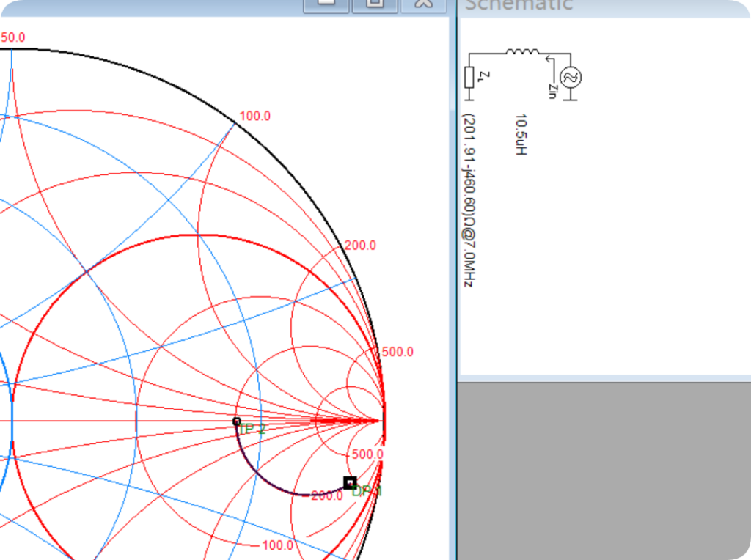Image resolution: width=751 pixels, height=560 pixels.
Task: Click the upper 100.0 chart label
Action: (x=254, y=116)
